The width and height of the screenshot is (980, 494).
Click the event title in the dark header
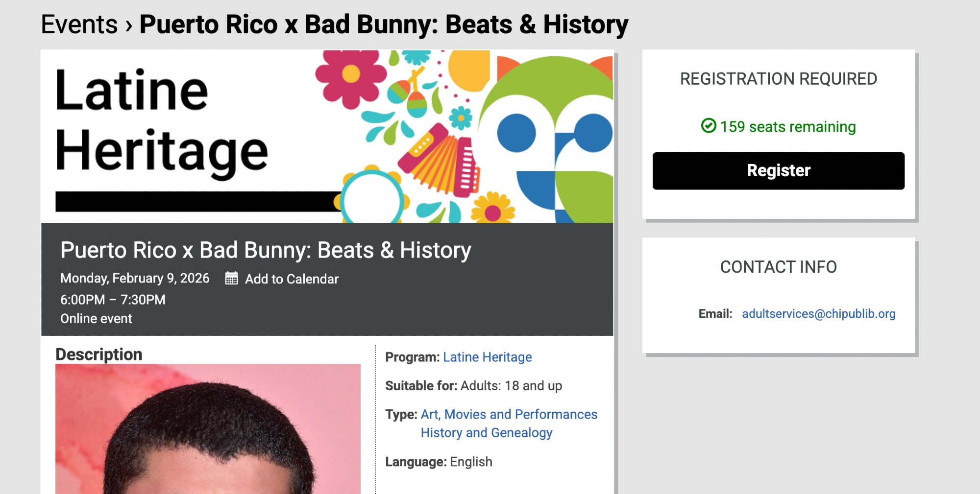(x=266, y=250)
